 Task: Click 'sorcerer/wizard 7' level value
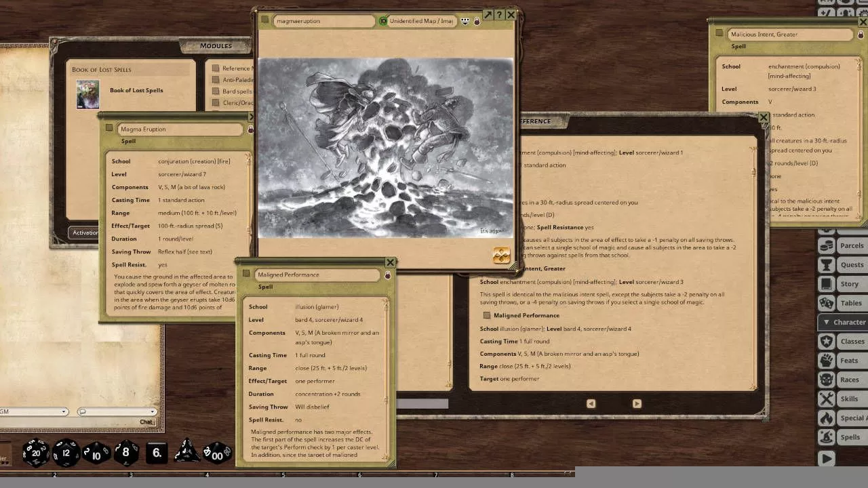(x=182, y=174)
